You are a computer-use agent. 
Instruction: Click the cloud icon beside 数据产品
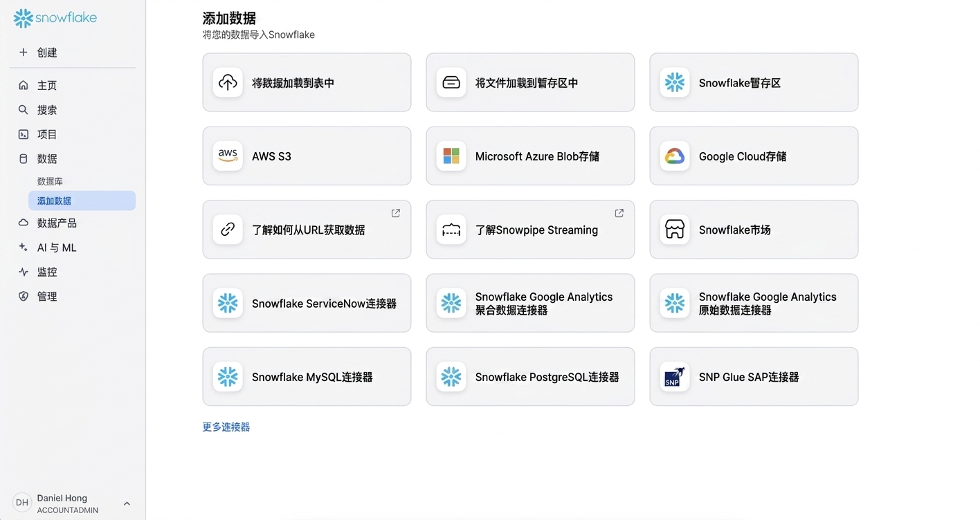[x=24, y=223]
